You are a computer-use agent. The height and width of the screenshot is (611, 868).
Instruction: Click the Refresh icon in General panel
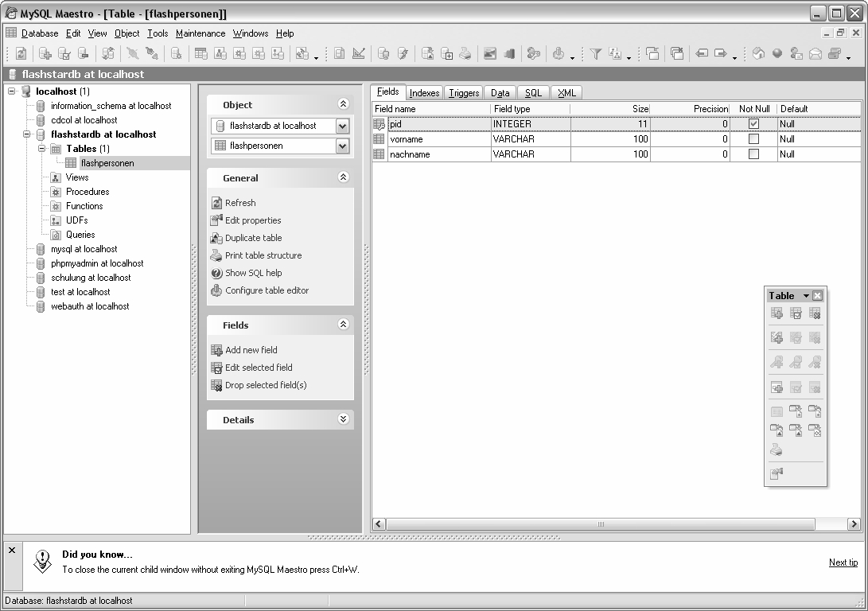coord(216,203)
